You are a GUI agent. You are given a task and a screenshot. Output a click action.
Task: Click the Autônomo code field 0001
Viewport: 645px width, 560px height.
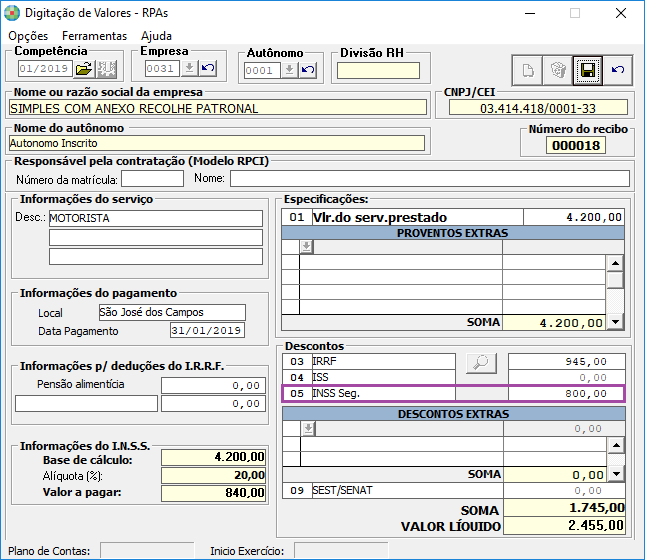tap(262, 70)
